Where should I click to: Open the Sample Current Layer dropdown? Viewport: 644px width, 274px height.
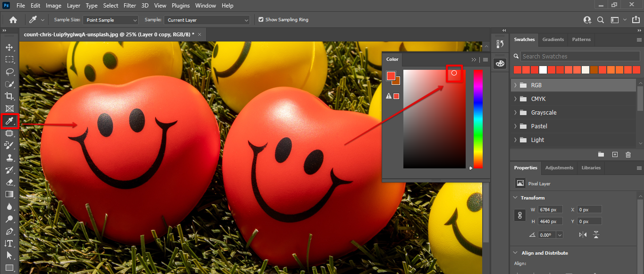pyautogui.click(x=207, y=20)
